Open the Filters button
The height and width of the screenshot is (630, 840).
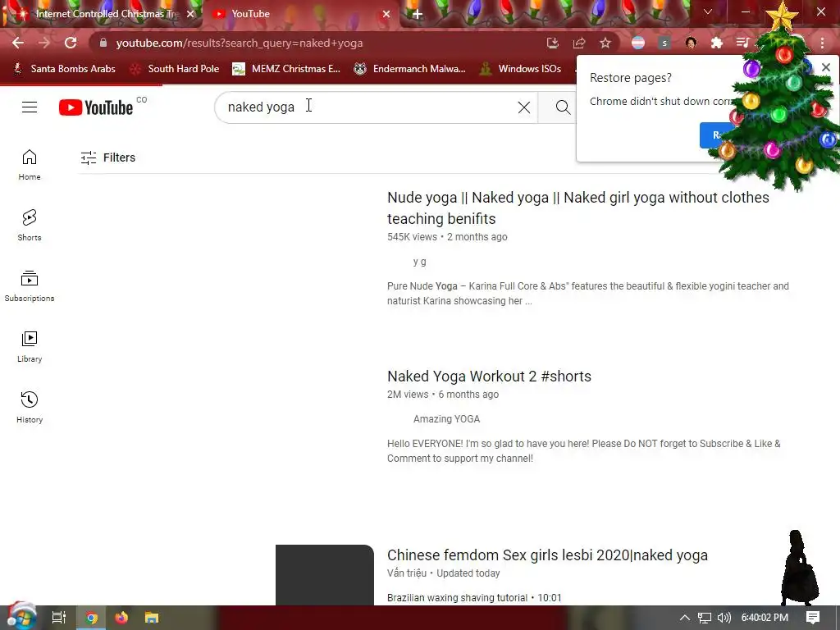point(108,157)
